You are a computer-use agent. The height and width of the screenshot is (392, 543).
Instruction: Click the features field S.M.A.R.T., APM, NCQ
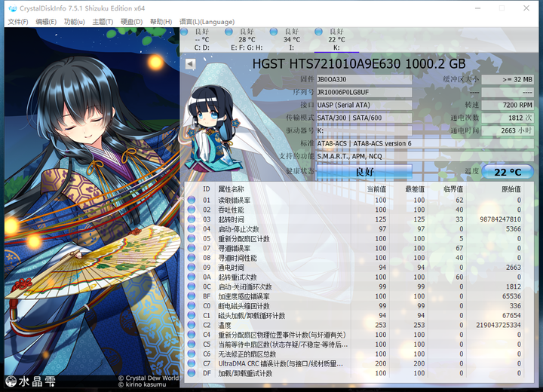click(x=425, y=157)
